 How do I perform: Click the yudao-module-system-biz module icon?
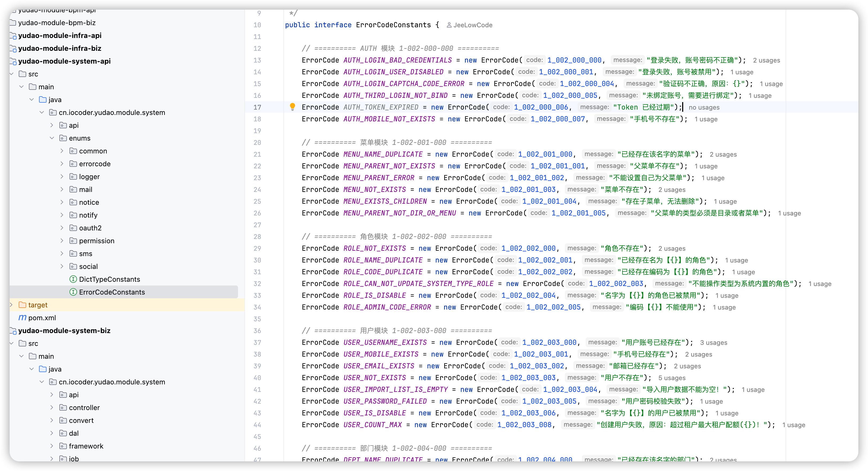click(13, 331)
